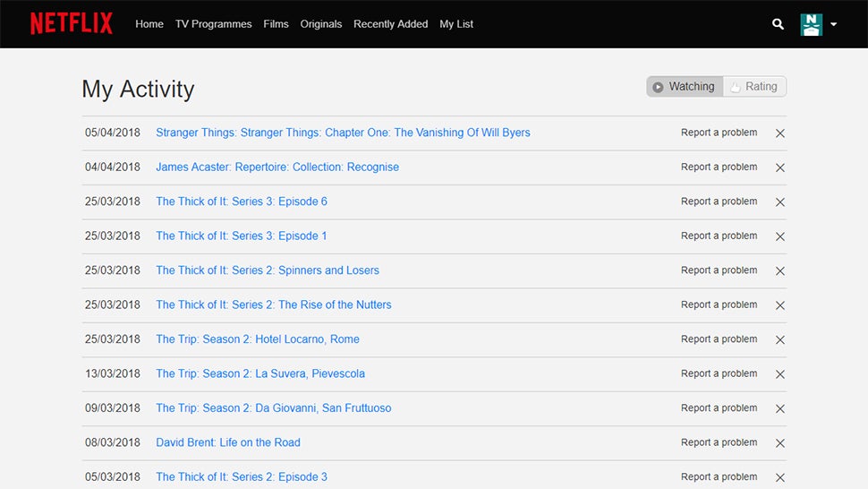Open The Trip La Suvera, Pievescola link

point(260,373)
